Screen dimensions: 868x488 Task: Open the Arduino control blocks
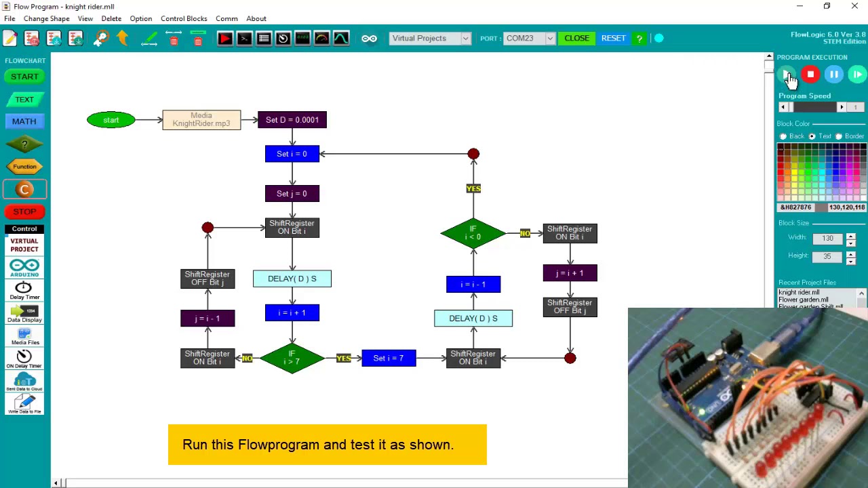click(24, 268)
